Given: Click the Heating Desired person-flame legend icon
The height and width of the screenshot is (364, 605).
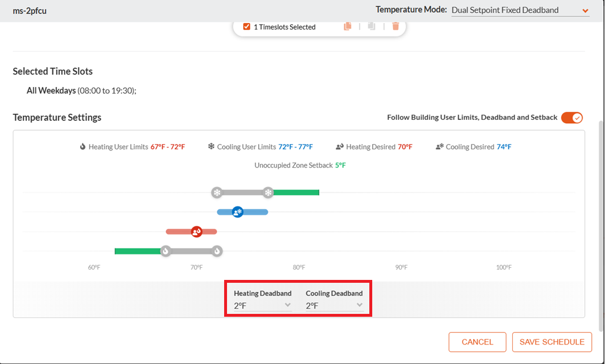Looking at the screenshot, I should (x=339, y=146).
